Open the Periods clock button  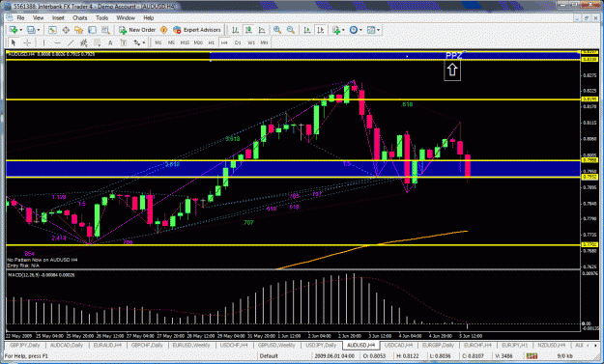point(354,30)
